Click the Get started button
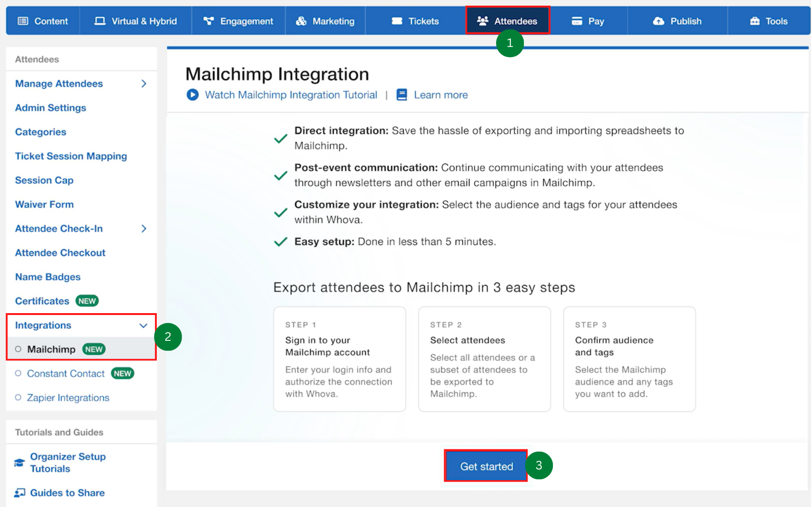This screenshot has width=812, height=507. (486, 466)
